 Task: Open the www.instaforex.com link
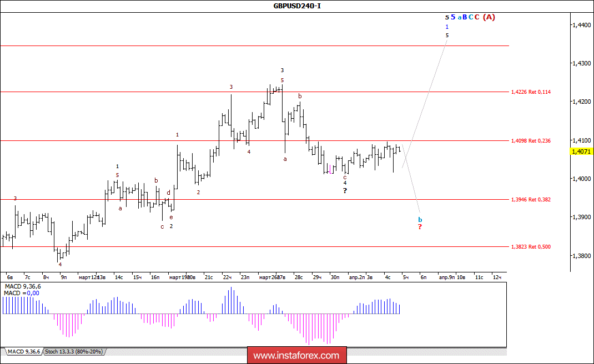coord(296,356)
